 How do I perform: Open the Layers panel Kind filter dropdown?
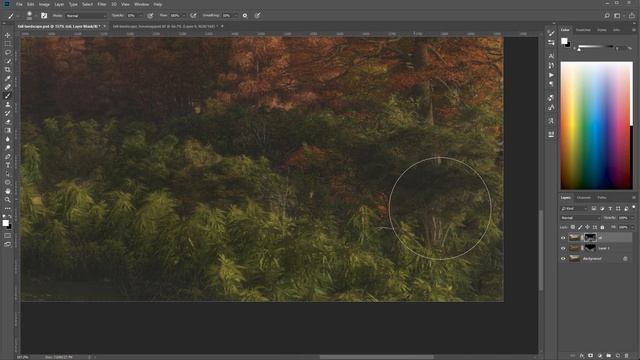(574, 209)
